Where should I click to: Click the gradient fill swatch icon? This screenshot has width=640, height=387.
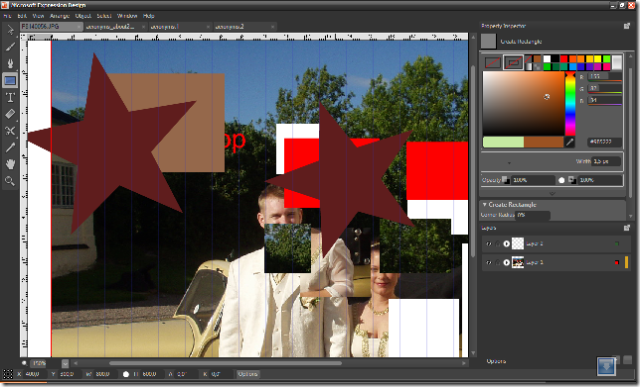pos(528,67)
